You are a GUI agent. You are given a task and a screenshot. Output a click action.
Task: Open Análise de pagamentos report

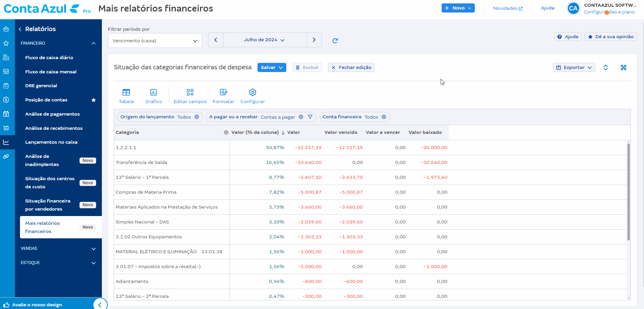pyautogui.click(x=52, y=114)
